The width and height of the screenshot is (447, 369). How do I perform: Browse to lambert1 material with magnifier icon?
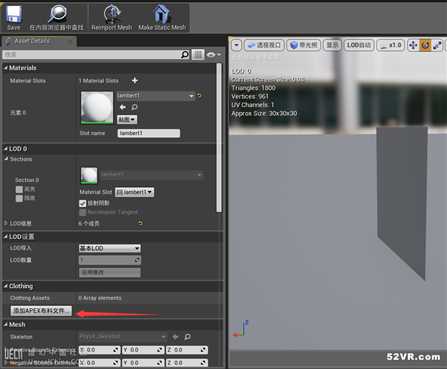pyautogui.click(x=134, y=107)
